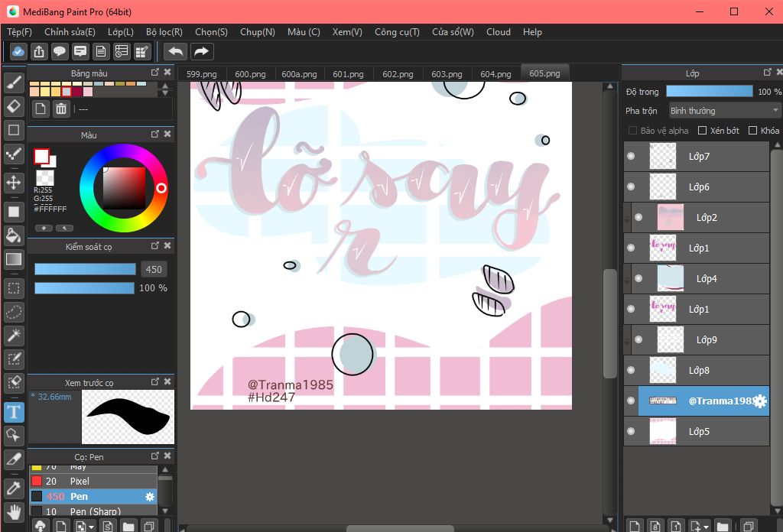
Task: Adjust the brush size slider at 450
Action: click(85, 270)
